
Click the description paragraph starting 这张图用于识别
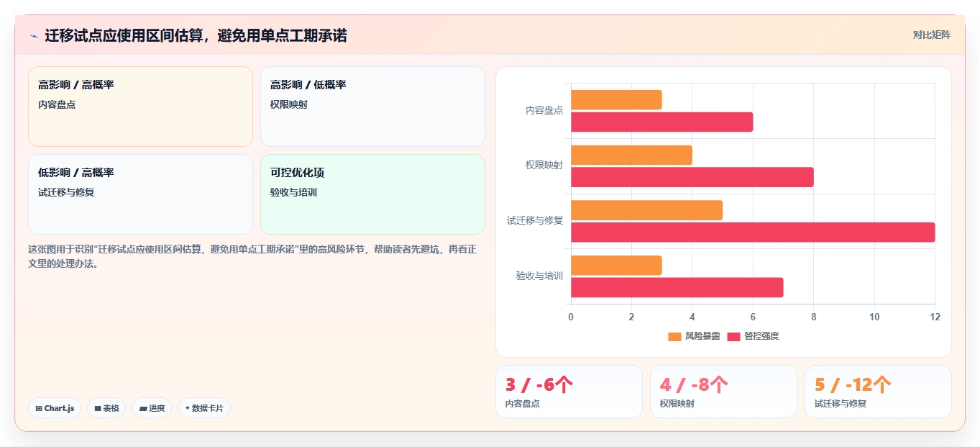tap(252, 256)
